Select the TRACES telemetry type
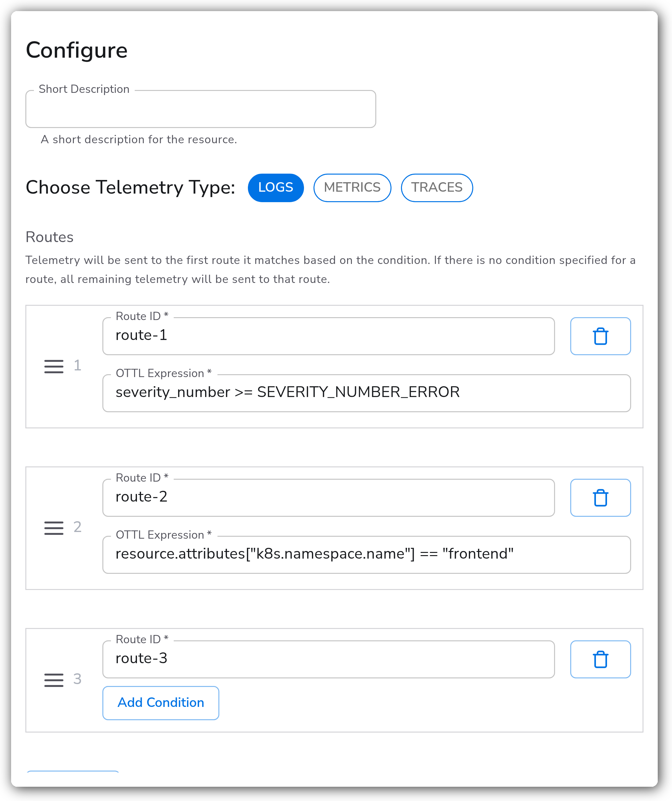The width and height of the screenshot is (672, 801). [437, 188]
